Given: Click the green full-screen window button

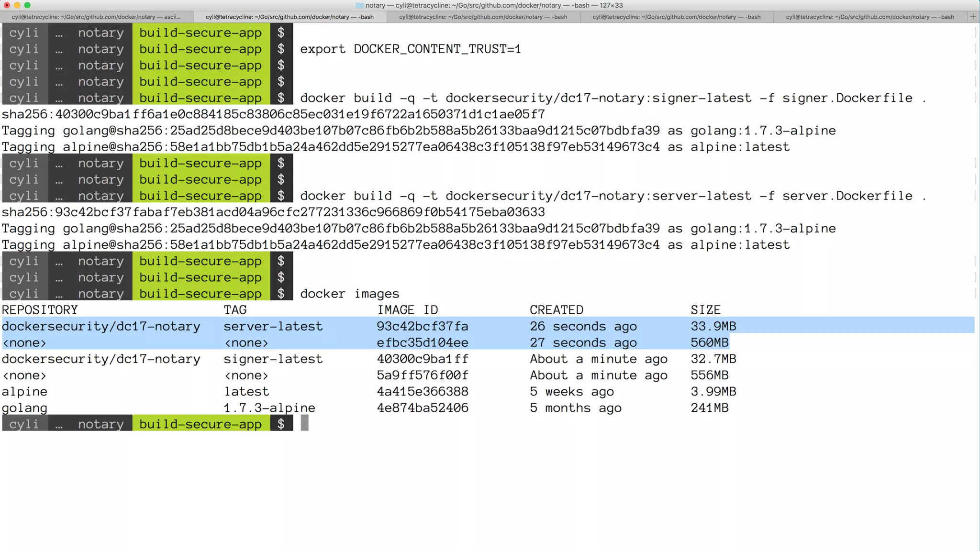Looking at the screenshot, I should tap(27, 5).
